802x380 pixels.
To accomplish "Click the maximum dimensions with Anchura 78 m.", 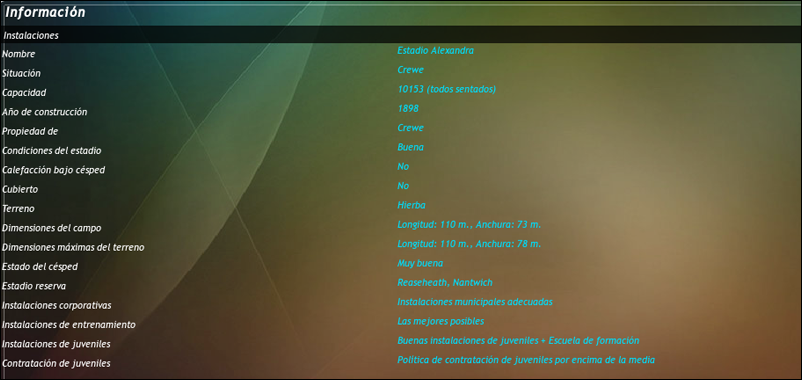I will 469,244.
